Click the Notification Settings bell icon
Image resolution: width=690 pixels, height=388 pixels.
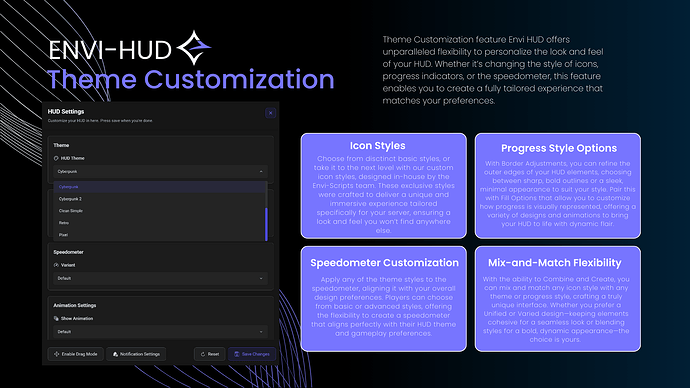[115, 354]
